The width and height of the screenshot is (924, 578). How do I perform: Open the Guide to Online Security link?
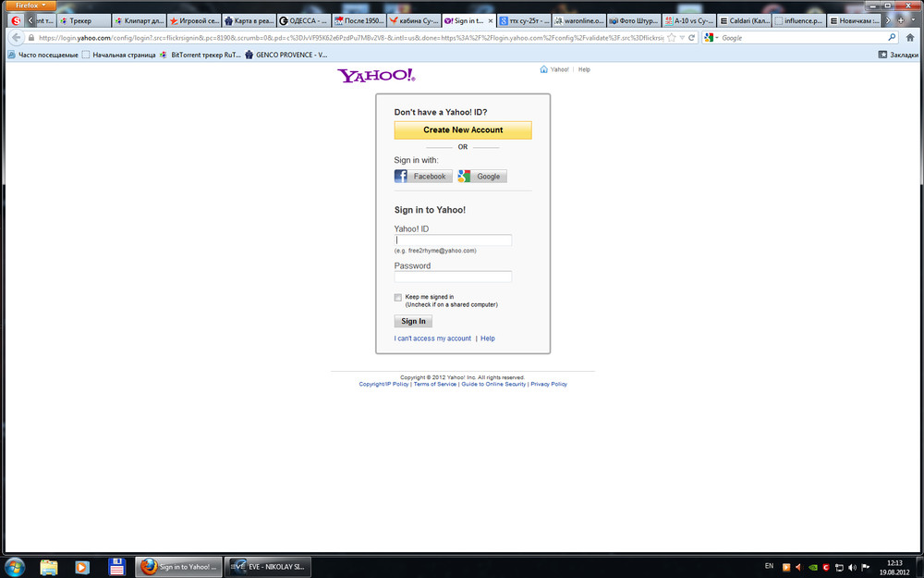point(493,384)
